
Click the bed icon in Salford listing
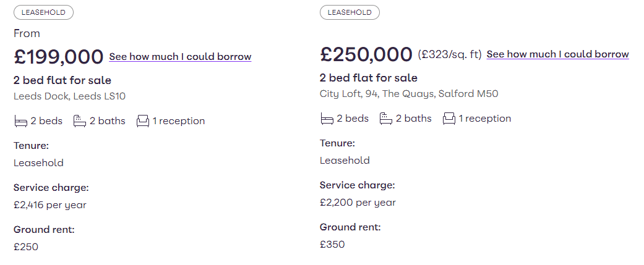pos(327,119)
